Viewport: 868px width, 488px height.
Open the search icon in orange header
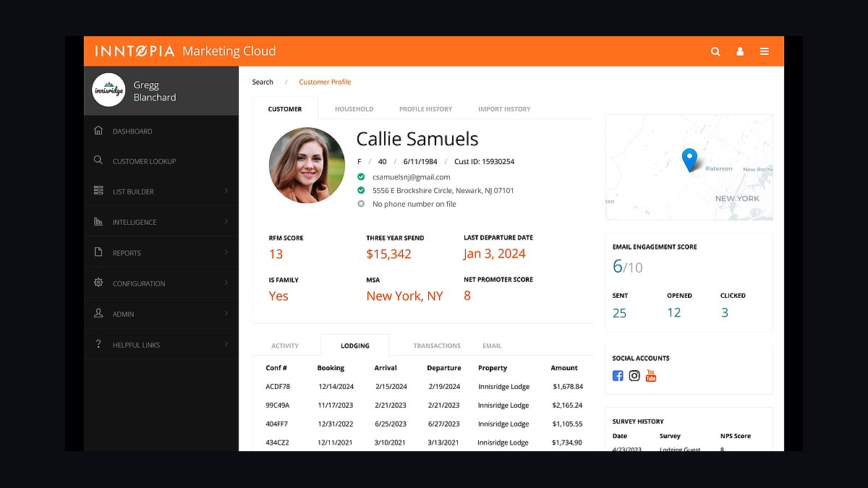pyautogui.click(x=715, y=51)
